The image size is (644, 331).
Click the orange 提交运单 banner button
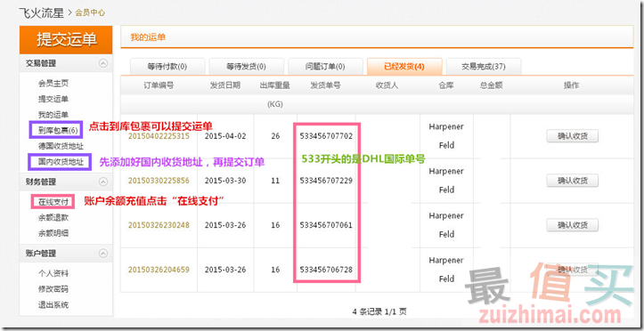(66, 40)
